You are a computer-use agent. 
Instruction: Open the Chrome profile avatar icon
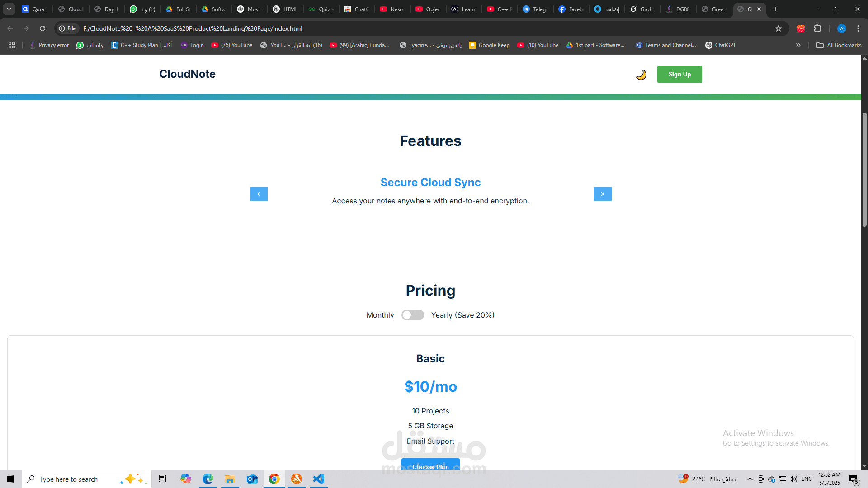(841, 28)
